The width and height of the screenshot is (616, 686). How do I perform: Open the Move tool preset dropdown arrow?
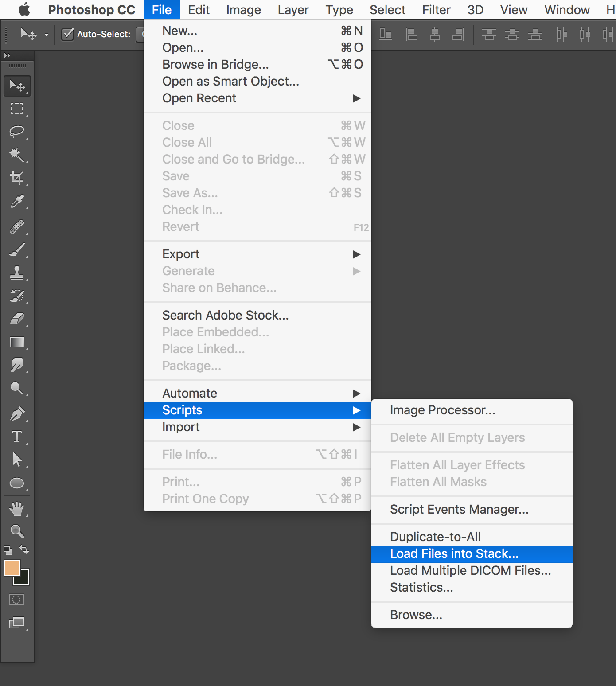coord(47,35)
